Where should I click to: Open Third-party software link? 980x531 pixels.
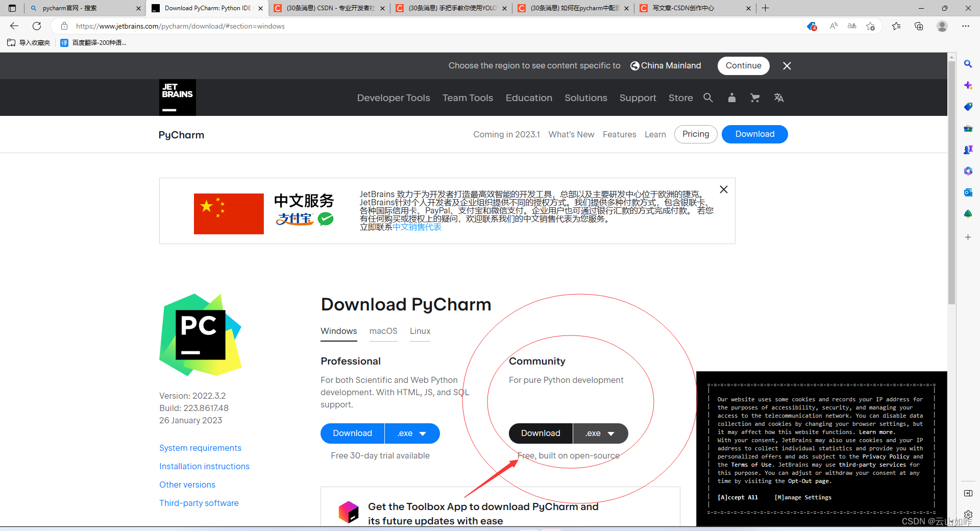[199, 503]
